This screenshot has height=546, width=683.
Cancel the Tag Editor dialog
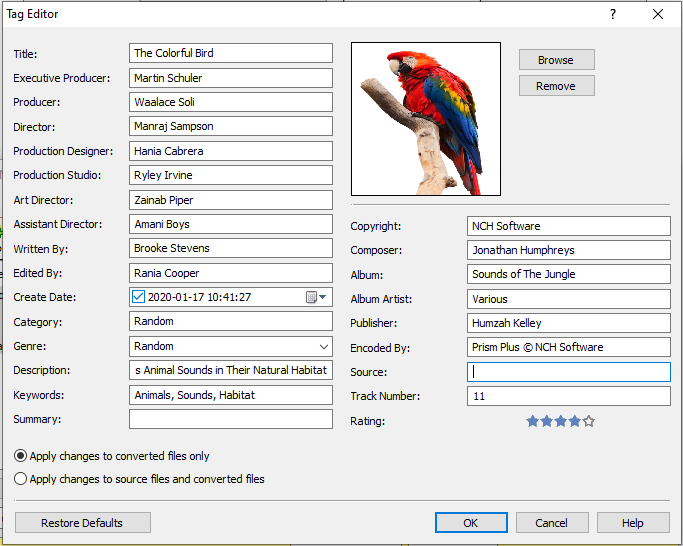[552, 522]
